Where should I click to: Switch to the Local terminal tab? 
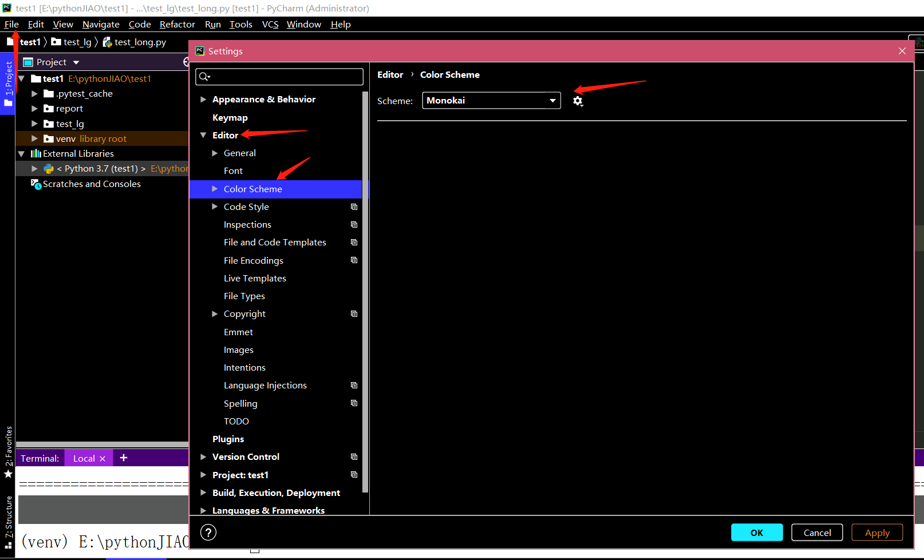[x=84, y=459]
